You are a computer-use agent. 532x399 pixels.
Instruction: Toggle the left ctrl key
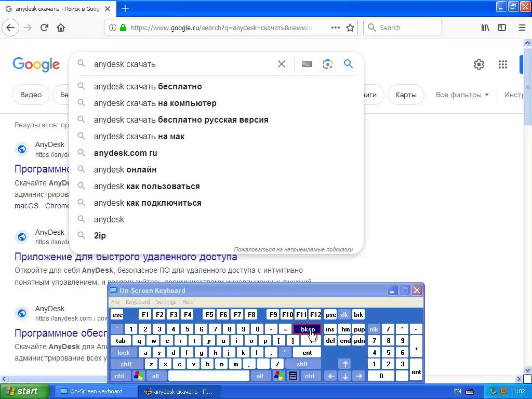119,376
